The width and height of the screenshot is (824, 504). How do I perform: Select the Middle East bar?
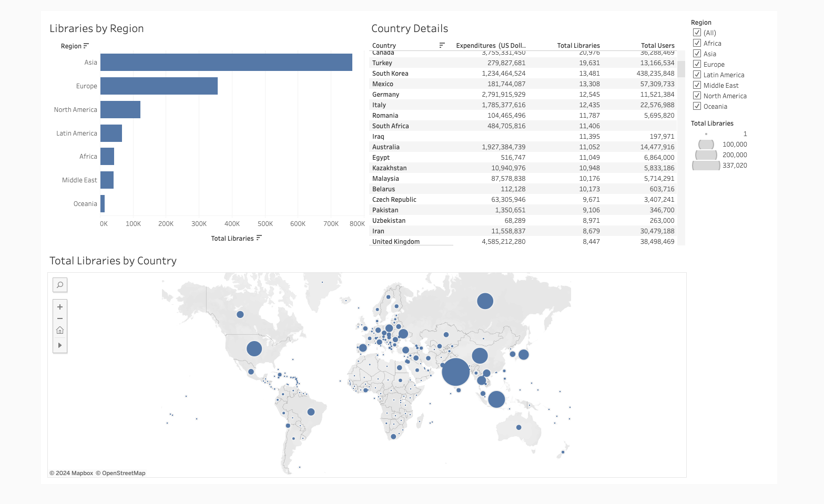click(x=107, y=180)
